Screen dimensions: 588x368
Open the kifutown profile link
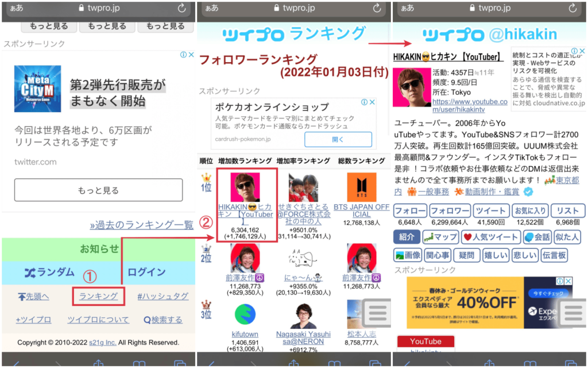(x=245, y=334)
